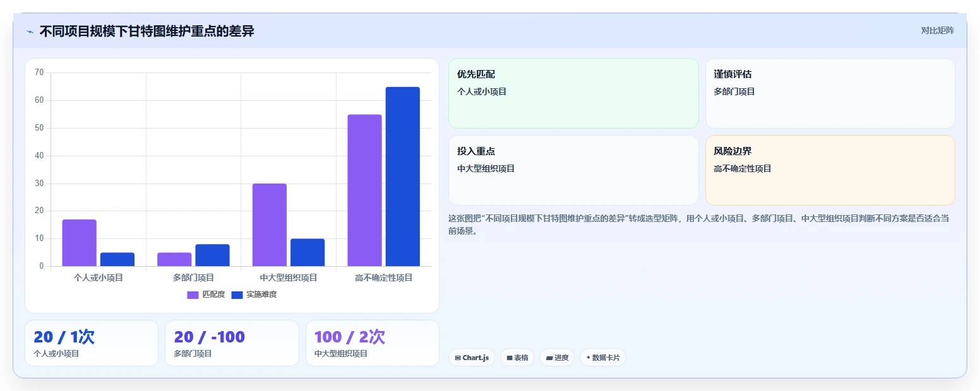The image size is (980, 391).
Task: Select the 数据卡片 tag chip
Action: tap(602, 358)
